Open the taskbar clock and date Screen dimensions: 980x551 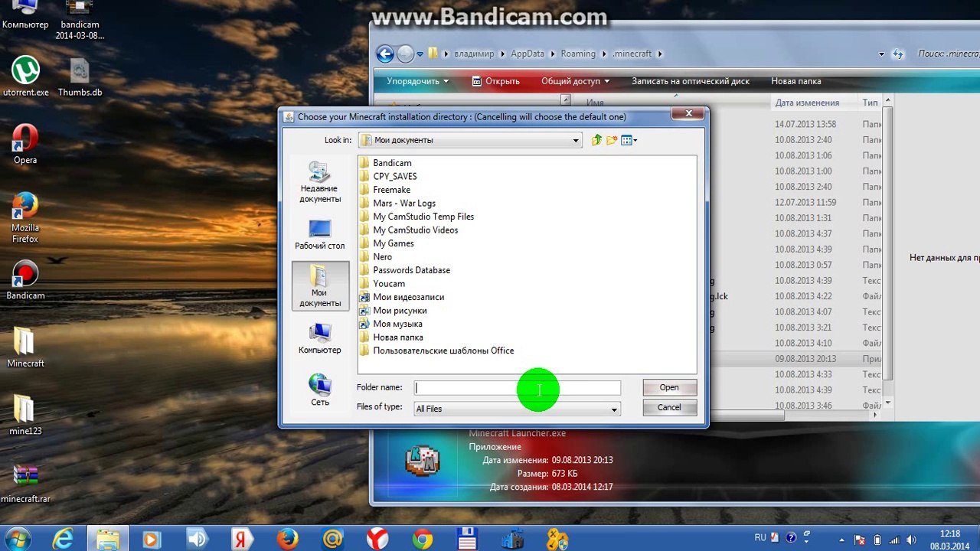pyautogui.click(x=949, y=540)
